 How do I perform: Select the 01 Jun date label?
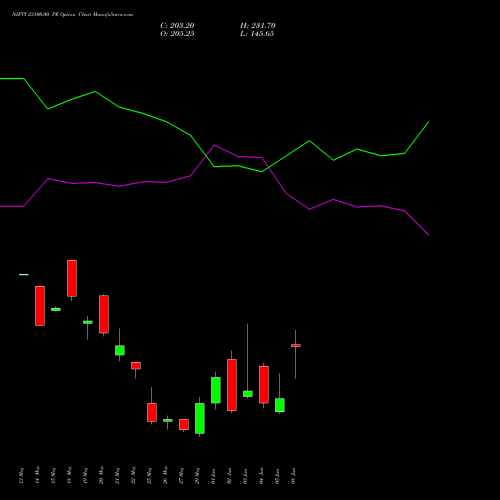pos(214,476)
